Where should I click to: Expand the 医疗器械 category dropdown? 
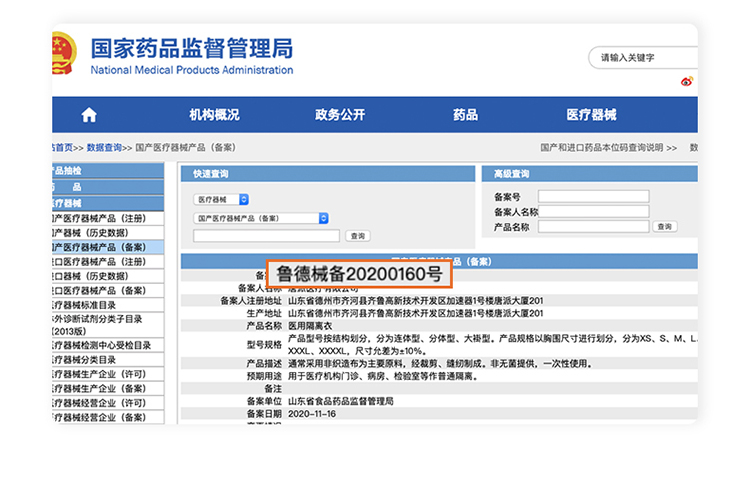pyautogui.click(x=221, y=199)
